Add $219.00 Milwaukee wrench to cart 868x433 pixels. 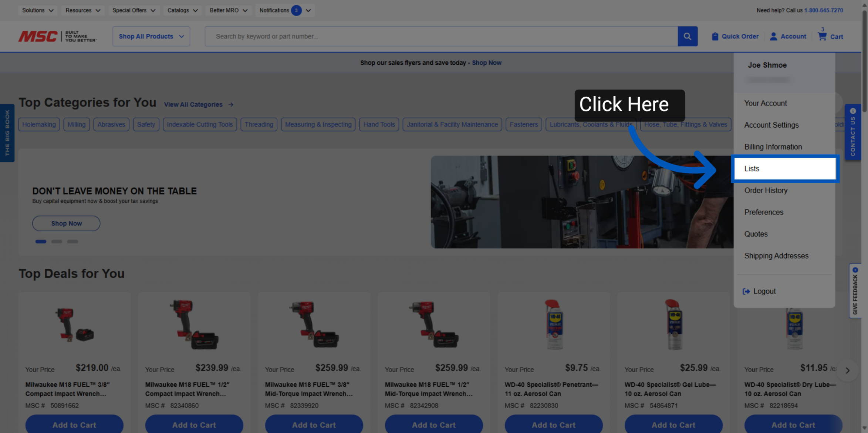[x=74, y=425]
